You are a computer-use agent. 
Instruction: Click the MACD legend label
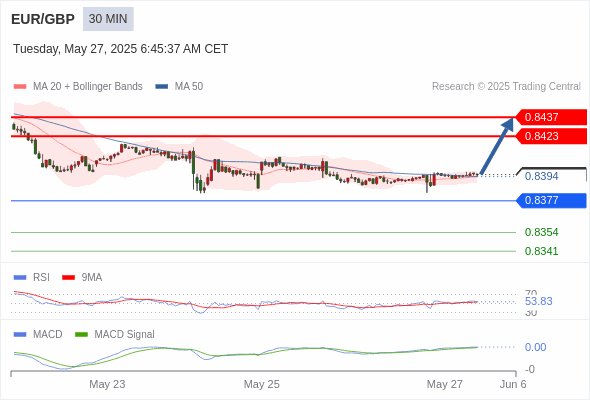coord(48,335)
